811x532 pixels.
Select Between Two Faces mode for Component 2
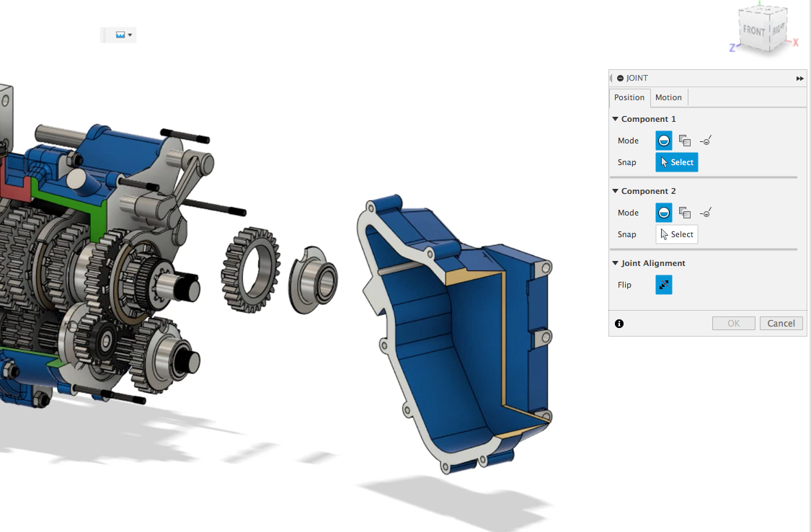pyautogui.click(x=685, y=213)
